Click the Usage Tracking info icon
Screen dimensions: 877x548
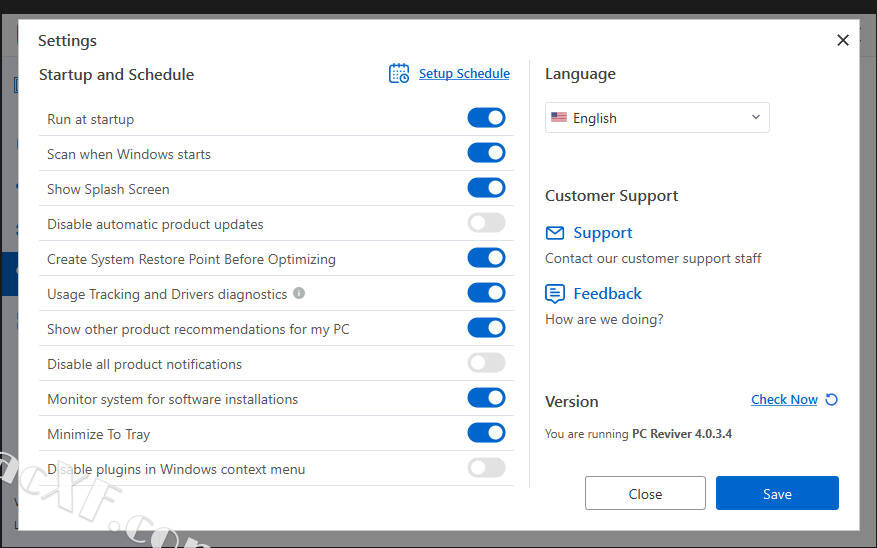[299, 294]
